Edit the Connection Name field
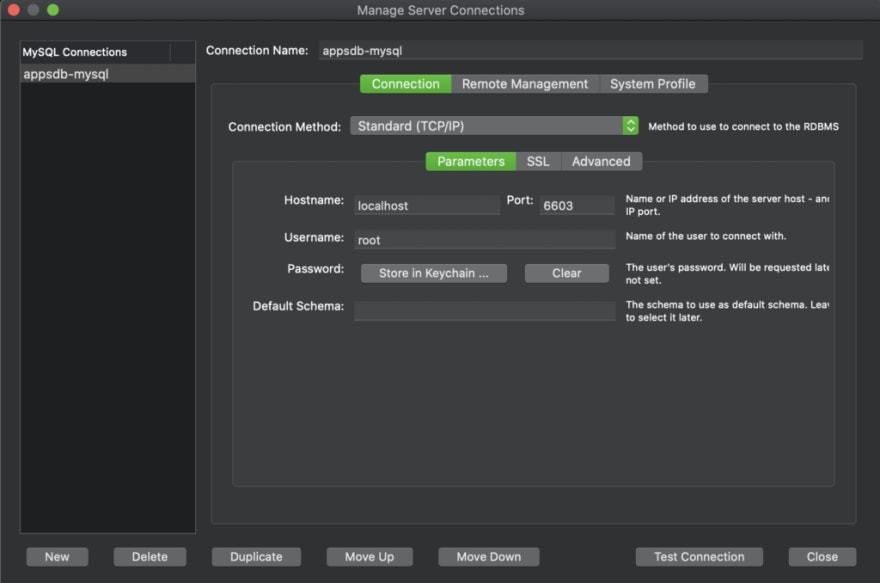This screenshot has width=880, height=583. [590, 51]
